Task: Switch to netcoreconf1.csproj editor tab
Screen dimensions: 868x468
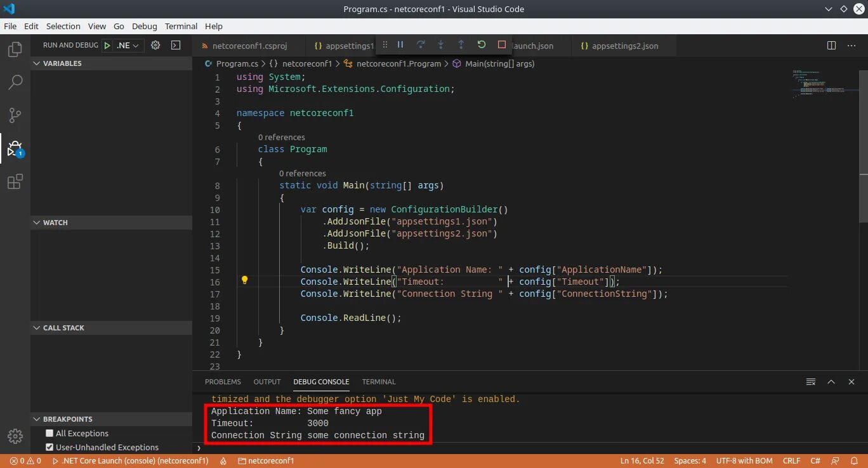Action: (x=249, y=46)
